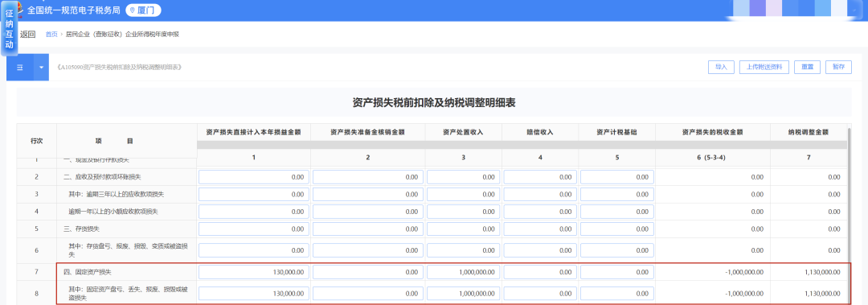The height and width of the screenshot is (305, 868).
Task: Click row 2 资产损失直接计入本年损益金额 input
Action: coord(253,178)
